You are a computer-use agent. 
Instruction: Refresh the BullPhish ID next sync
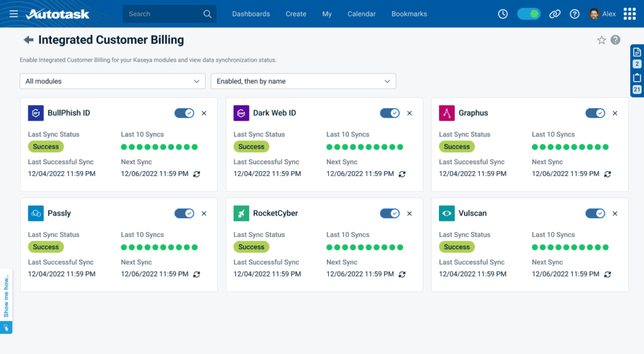[x=197, y=174]
